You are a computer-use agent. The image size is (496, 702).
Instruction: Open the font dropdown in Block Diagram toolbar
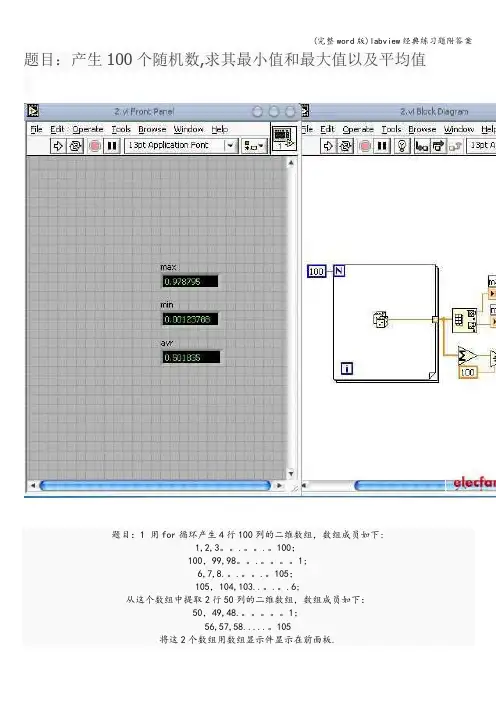[x=481, y=146]
